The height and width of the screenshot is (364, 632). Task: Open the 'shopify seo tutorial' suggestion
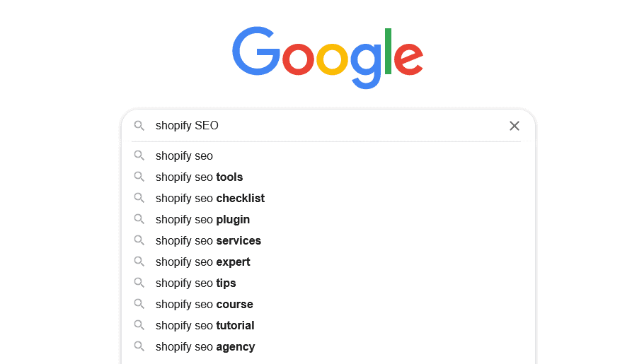pos(328,325)
